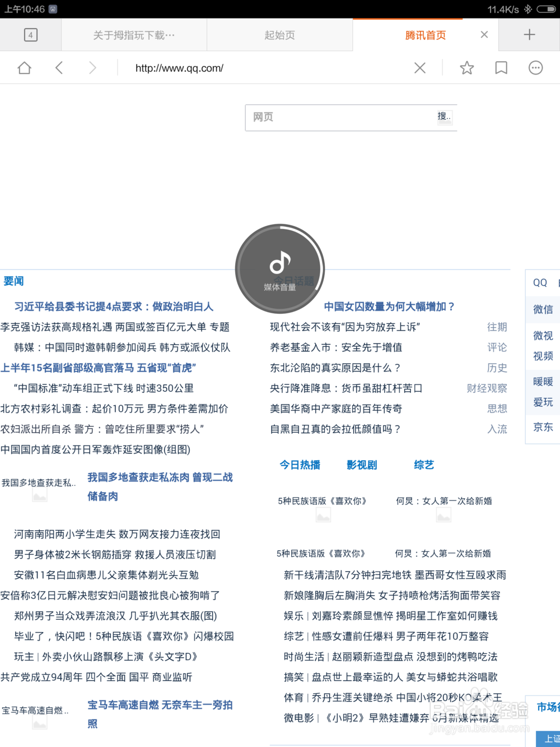Open 共产党成立94周年 link
Viewport: 560px width, 747px height.
(96, 677)
